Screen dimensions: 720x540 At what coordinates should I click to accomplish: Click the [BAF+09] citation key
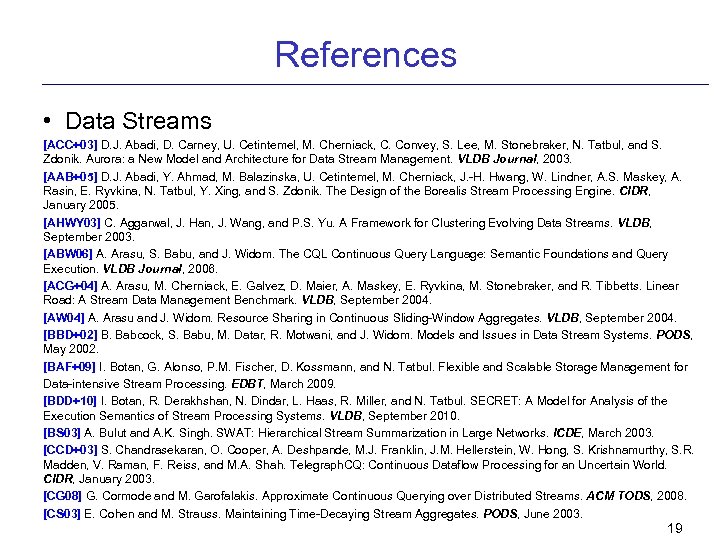pyautogui.click(x=69, y=367)
